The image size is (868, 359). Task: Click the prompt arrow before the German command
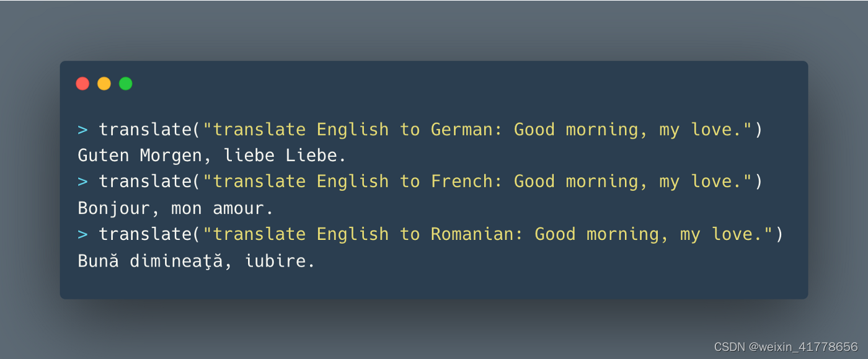click(82, 130)
